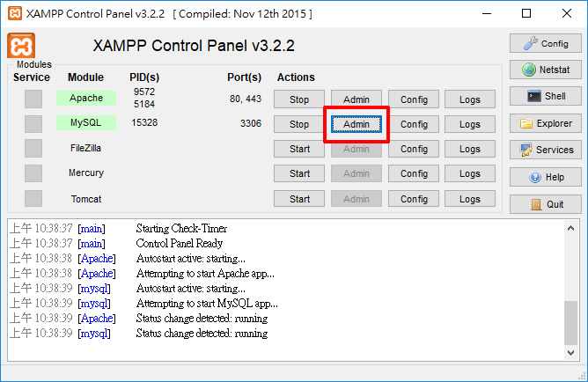Screen dimensions: 588x382
Task: Click Apache ports 80, 443
Action: 246,99
